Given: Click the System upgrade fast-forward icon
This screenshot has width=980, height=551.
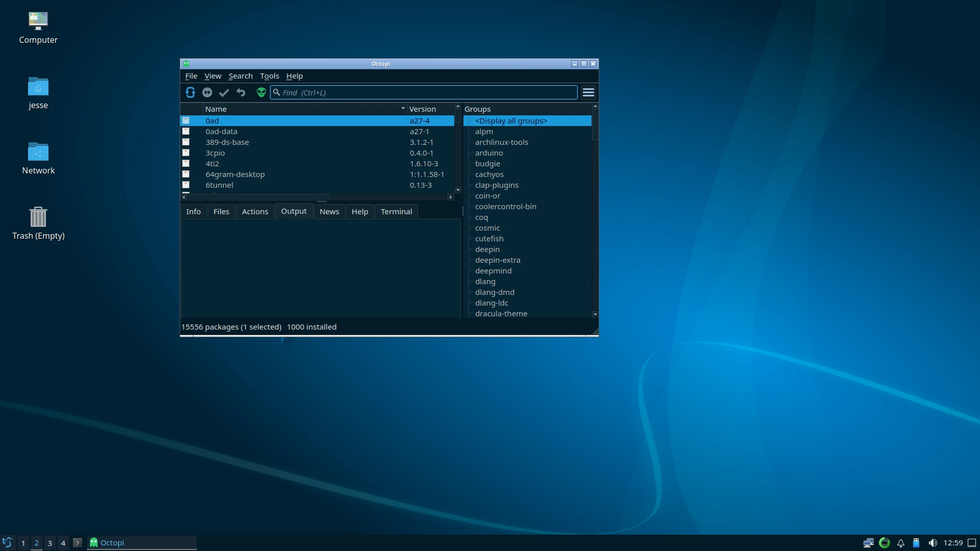Looking at the screenshot, I should (x=207, y=92).
